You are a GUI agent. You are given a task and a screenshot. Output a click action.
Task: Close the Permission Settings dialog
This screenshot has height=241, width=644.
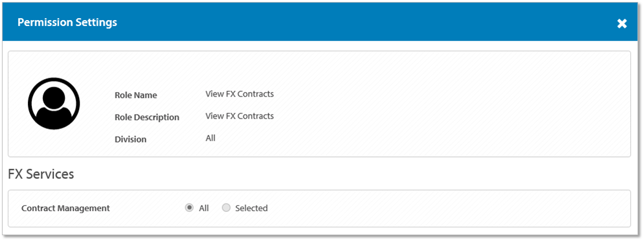(x=622, y=23)
